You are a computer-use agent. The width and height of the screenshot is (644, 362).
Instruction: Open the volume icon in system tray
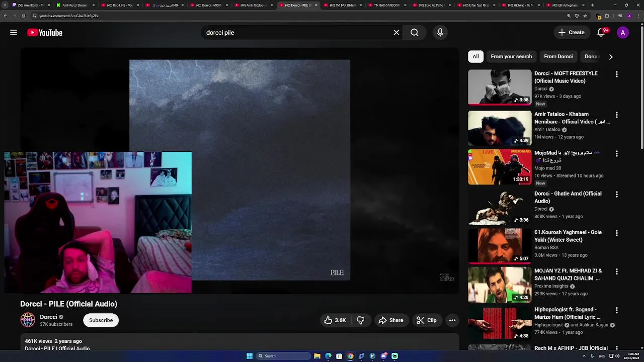tap(617, 356)
